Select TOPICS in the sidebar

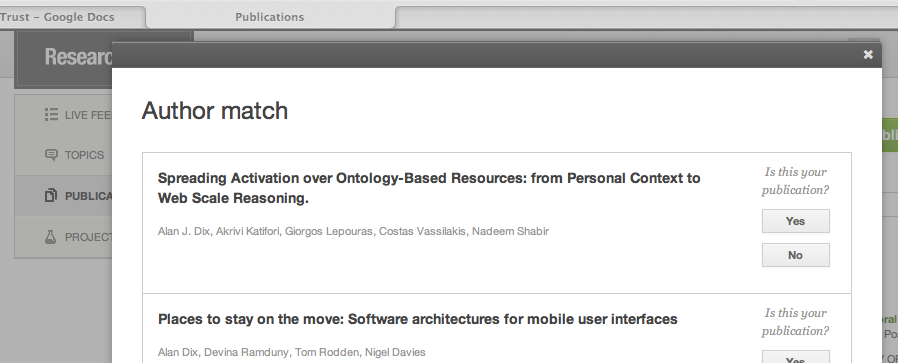tap(84, 155)
